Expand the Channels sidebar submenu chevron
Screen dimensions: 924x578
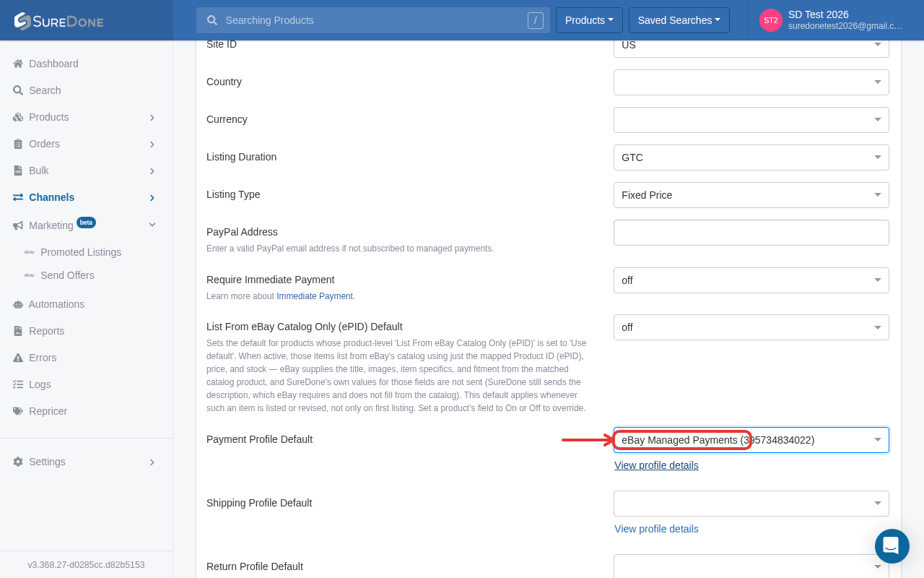pyautogui.click(x=152, y=197)
